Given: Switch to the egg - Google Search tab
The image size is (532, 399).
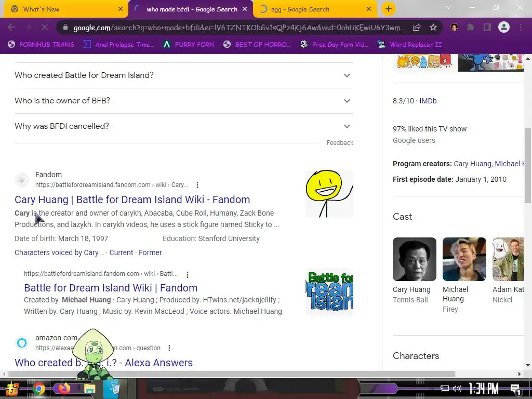Looking at the screenshot, I should [x=315, y=9].
